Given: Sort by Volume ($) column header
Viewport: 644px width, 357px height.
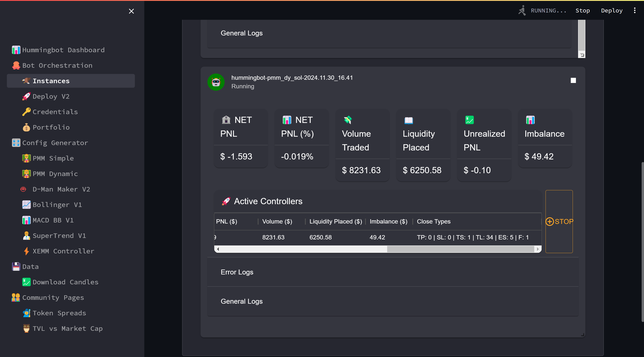Looking at the screenshot, I should point(277,222).
